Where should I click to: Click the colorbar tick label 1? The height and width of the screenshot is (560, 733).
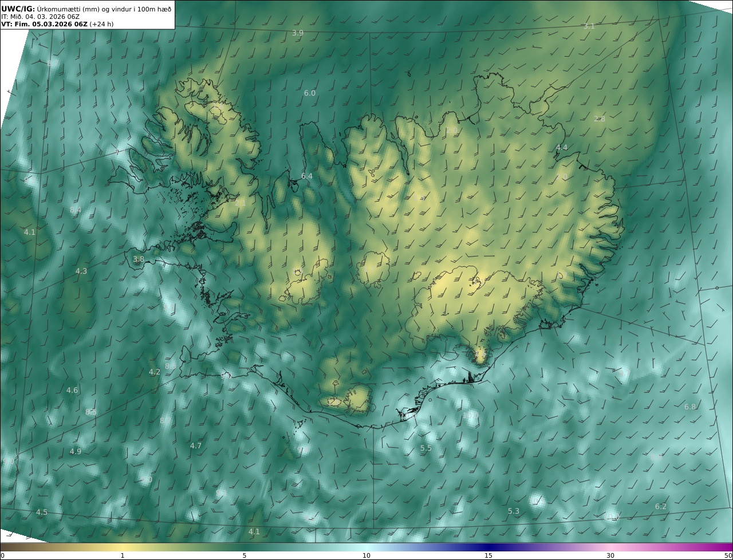coord(123,555)
